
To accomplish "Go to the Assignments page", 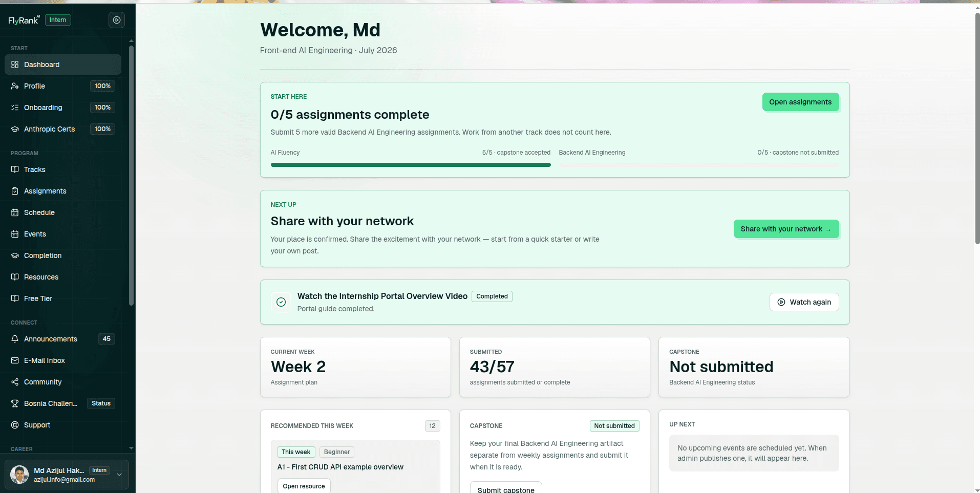I will (63, 191).
